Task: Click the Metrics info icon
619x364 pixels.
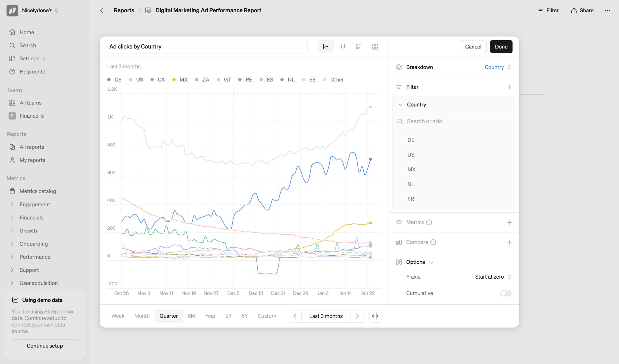Action: coord(429,222)
